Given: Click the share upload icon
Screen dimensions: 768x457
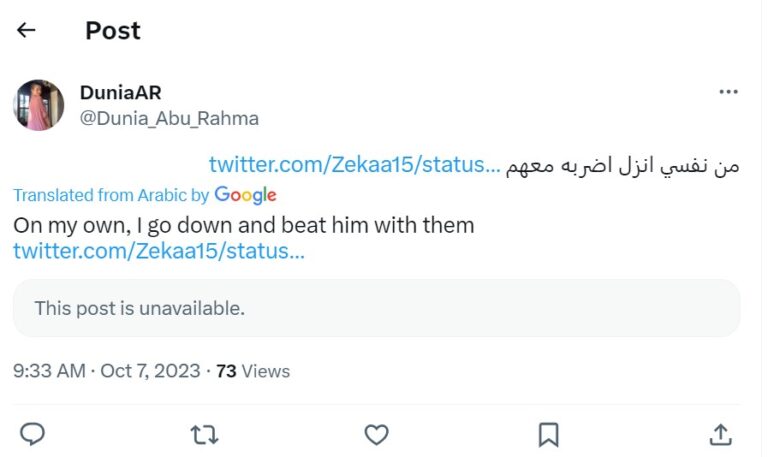Looking at the screenshot, I should (x=720, y=434).
